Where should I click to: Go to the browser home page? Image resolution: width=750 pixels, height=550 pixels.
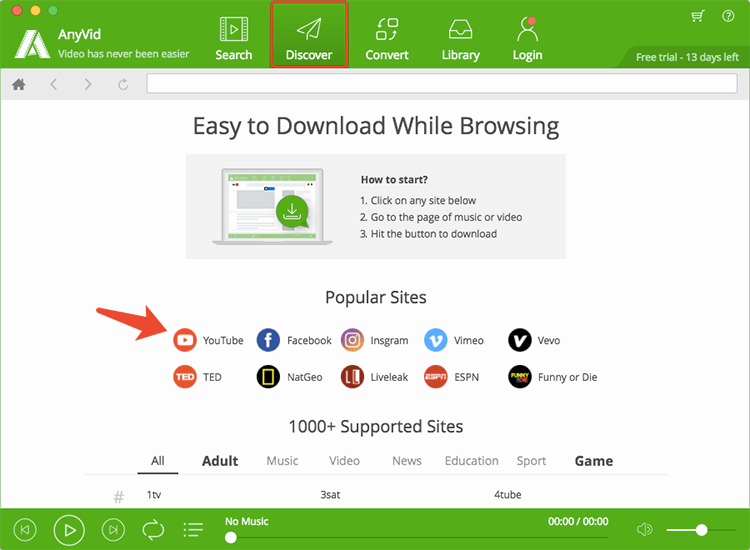coord(19,85)
